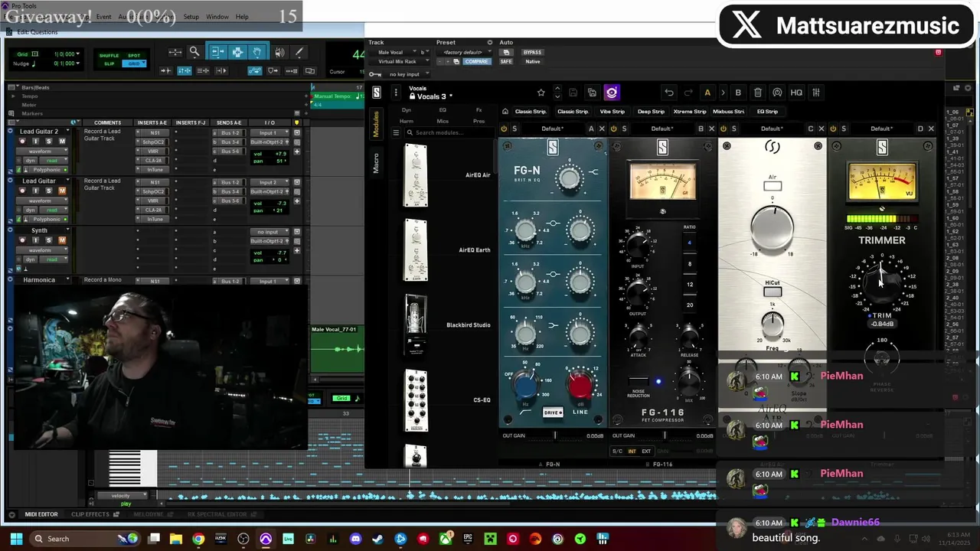Toggle power on the FG-N module slot A
Screen dimensions: 980x551
[504, 129]
